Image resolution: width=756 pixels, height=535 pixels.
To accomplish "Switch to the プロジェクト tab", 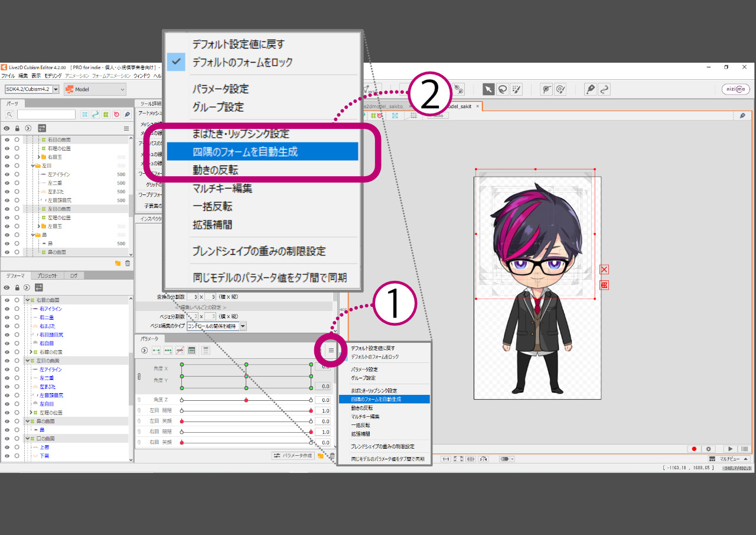I will coord(47,275).
